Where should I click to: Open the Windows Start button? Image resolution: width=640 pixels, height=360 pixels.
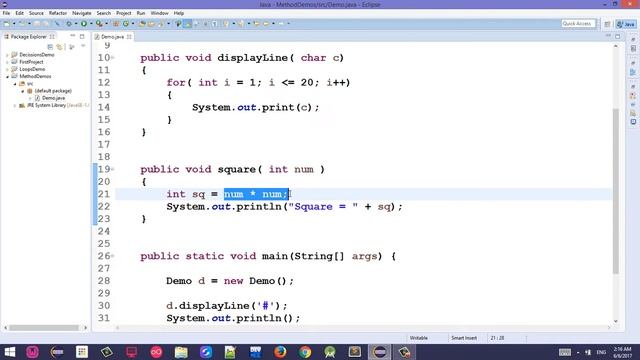9,352
